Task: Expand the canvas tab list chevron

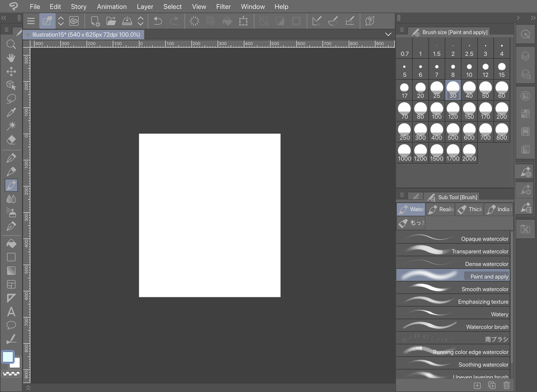Action: coord(388,34)
